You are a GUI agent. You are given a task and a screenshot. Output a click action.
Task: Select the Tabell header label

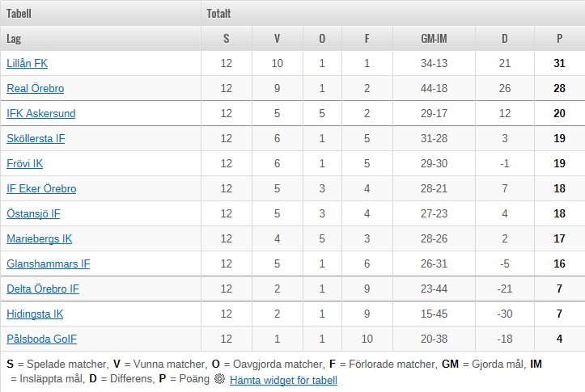click(x=19, y=14)
